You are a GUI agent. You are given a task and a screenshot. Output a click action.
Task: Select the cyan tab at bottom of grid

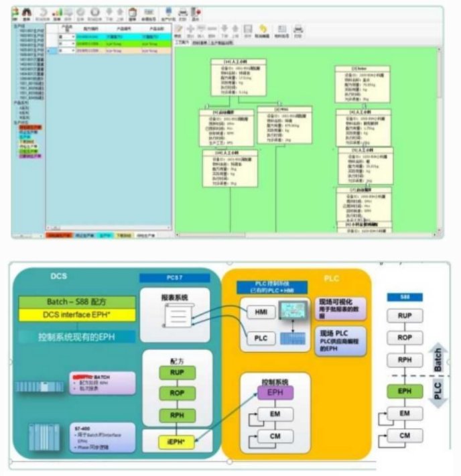(107, 236)
